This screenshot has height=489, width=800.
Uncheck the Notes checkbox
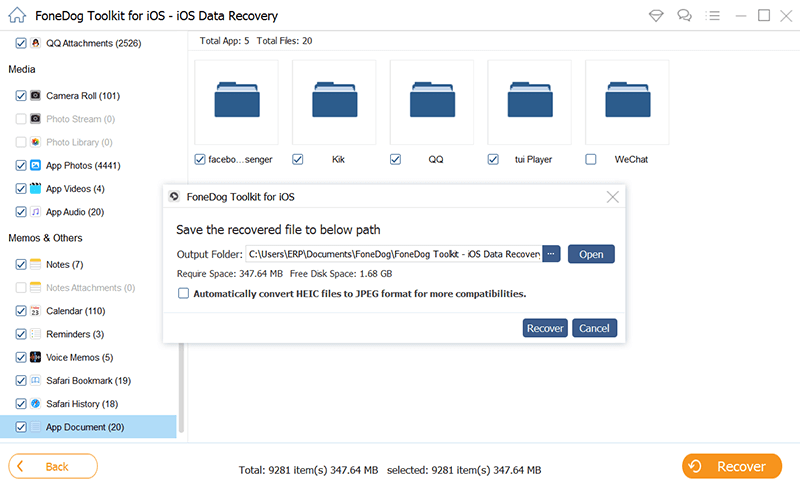(x=21, y=264)
